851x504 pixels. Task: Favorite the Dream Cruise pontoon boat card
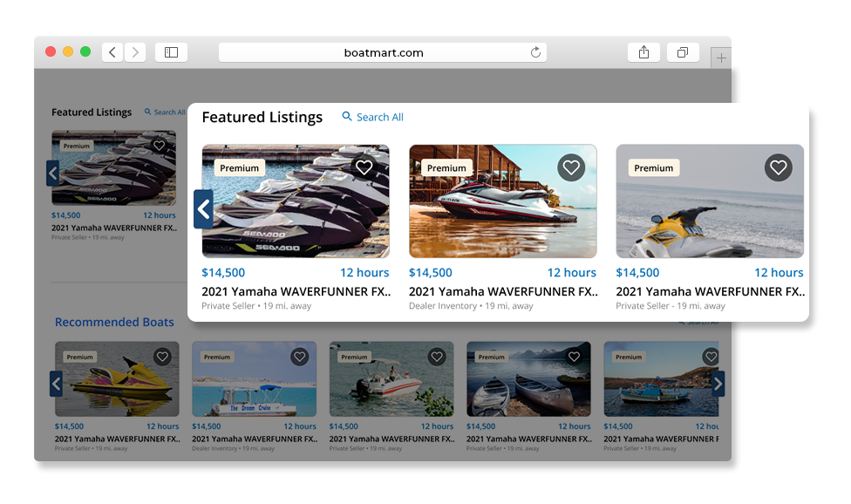[300, 357]
